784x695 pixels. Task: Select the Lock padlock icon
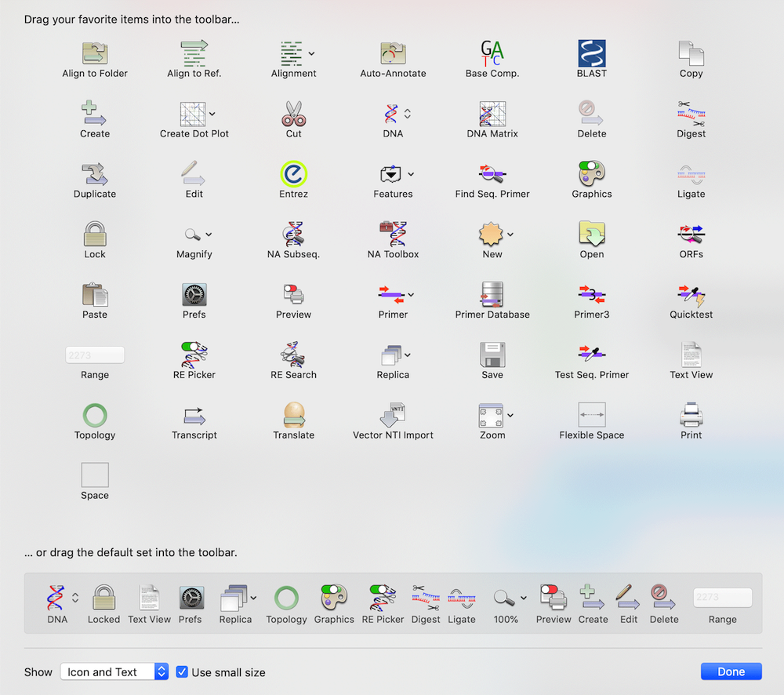pos(95,234)
